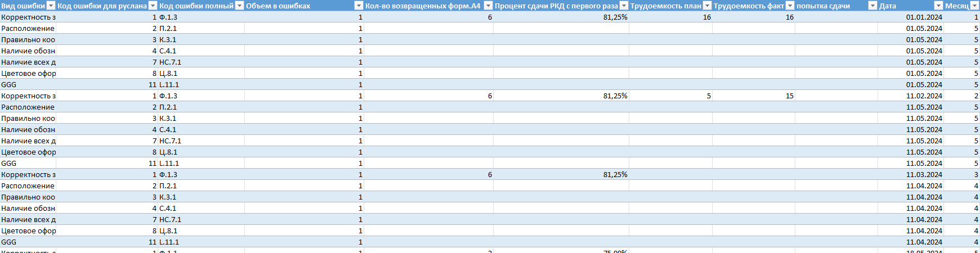Select Наличие всех д cell dated 01.05.2024

click(28, 62)
